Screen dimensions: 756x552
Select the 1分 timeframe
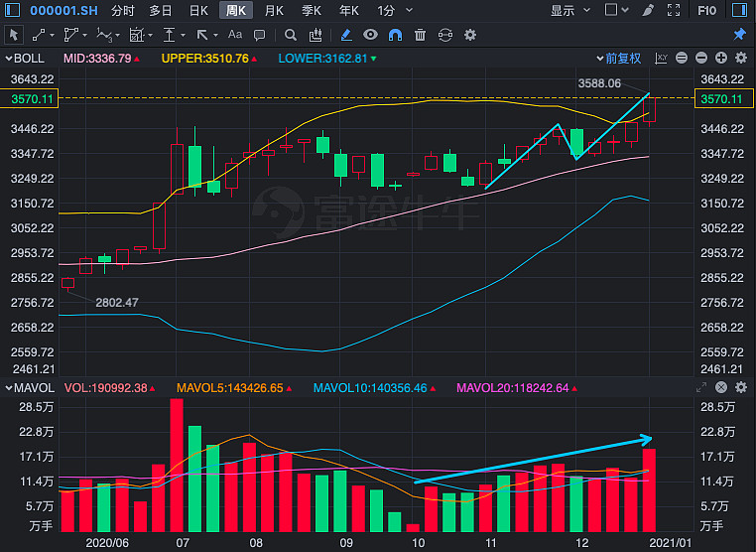coord(386,11)
